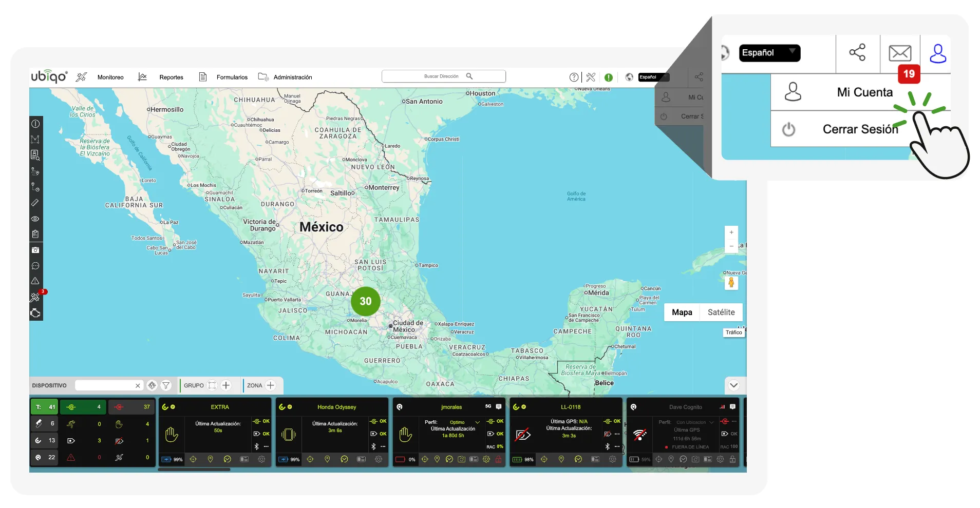The image size is (980, 508).
Task: Open the alerts icon in left sidebar
Action: [35, 124]
